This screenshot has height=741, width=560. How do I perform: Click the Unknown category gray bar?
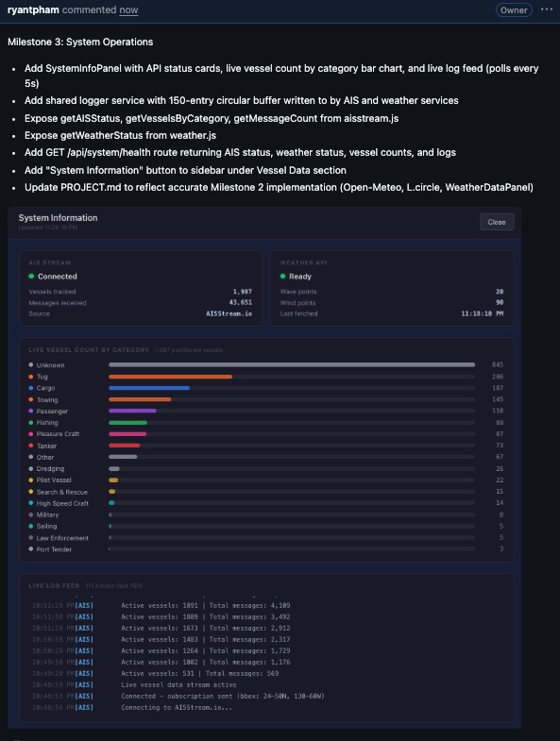(x=292, y=364)
